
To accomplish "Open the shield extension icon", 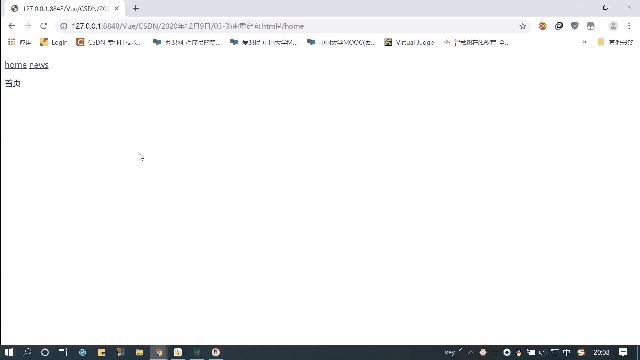I will (575, 26).
